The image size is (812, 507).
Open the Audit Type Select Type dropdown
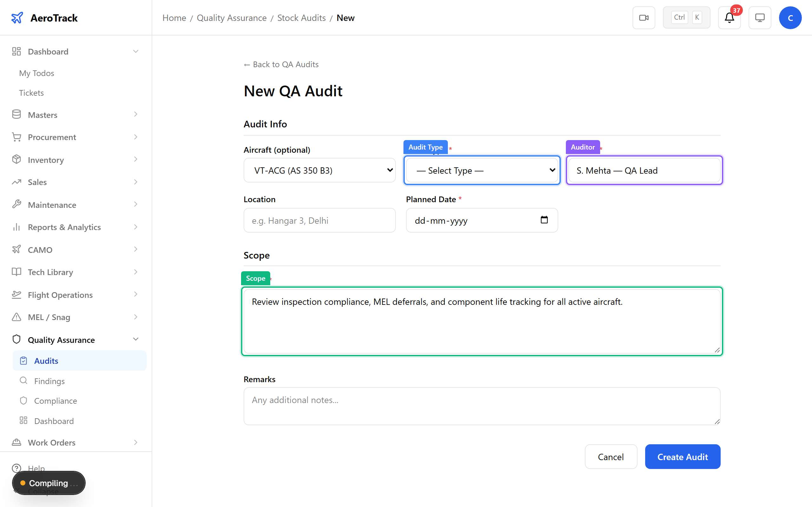[x=482, y=170]
